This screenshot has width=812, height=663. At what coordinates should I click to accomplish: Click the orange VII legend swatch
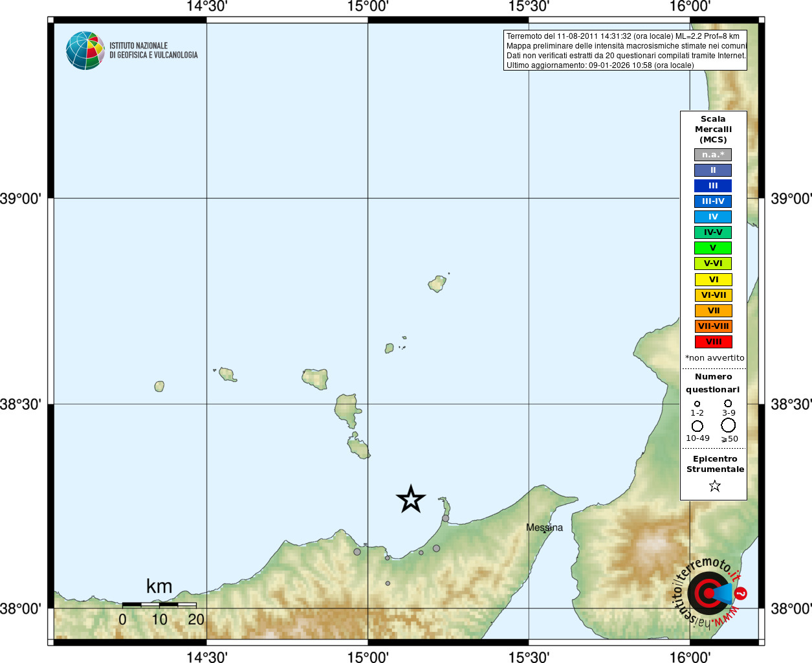pos(714,311)
